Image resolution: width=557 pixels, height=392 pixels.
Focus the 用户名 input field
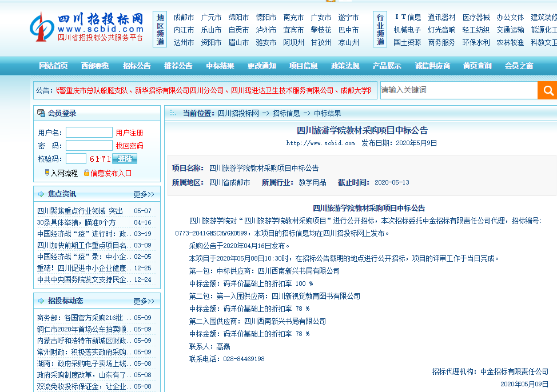89,133
